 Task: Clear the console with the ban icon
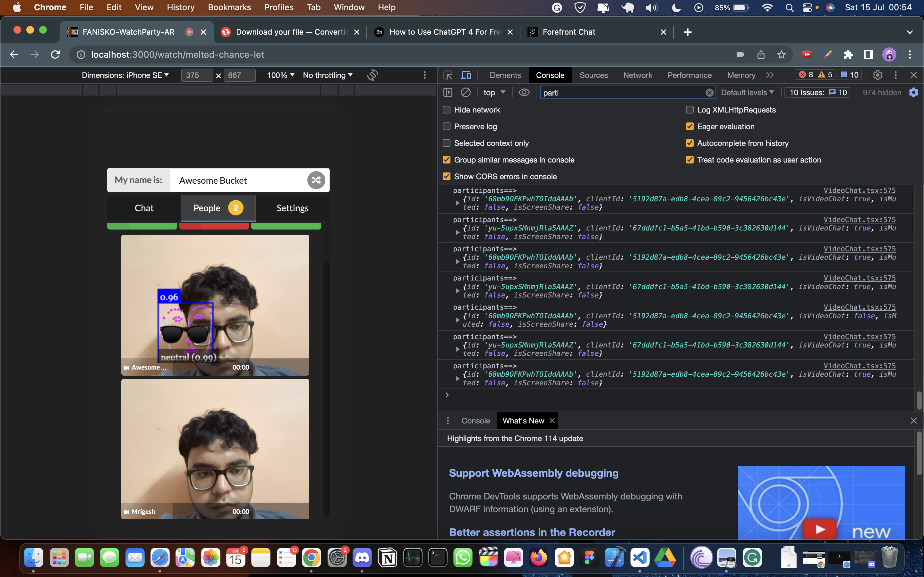point(466,92)
